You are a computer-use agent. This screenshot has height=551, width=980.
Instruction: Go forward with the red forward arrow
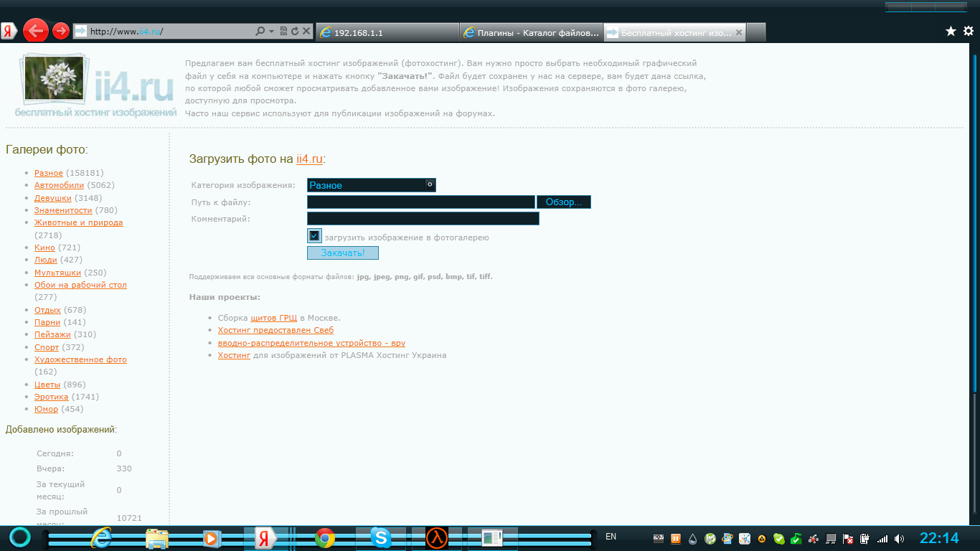pyautogui.click(x=61, y=31)
